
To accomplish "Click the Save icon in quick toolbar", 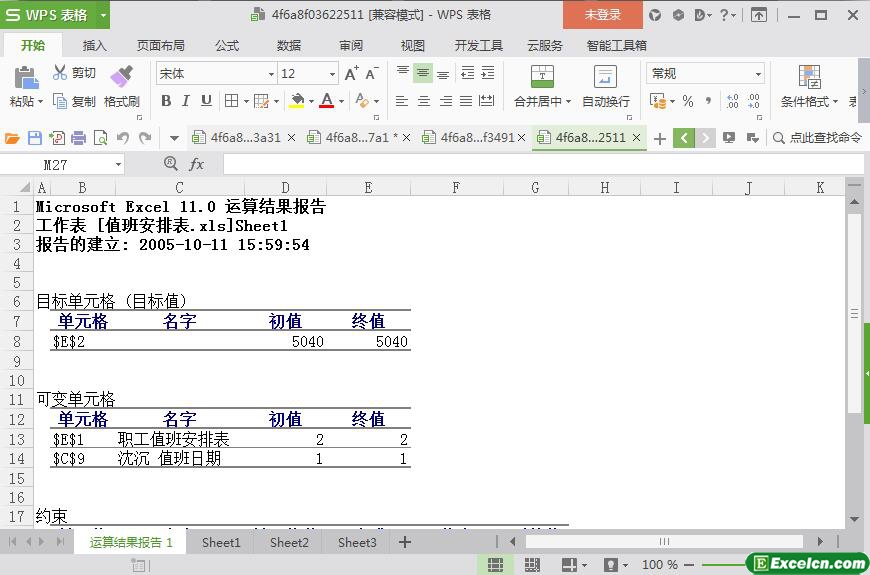I will coord(35,138).
